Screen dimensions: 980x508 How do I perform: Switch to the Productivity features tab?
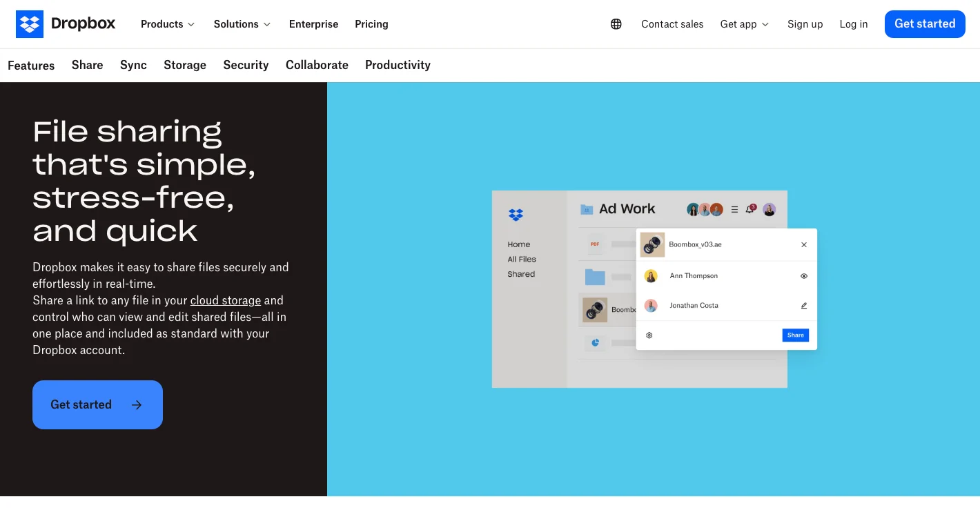coord(398,65)
